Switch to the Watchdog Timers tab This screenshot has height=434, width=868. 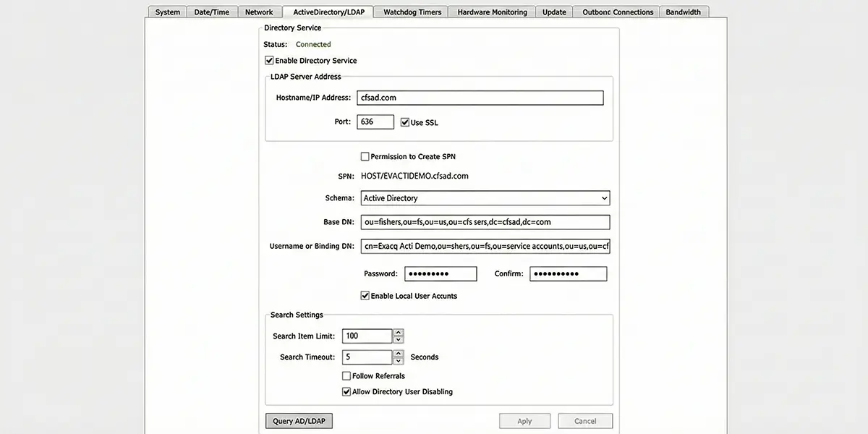pos(410,12)
